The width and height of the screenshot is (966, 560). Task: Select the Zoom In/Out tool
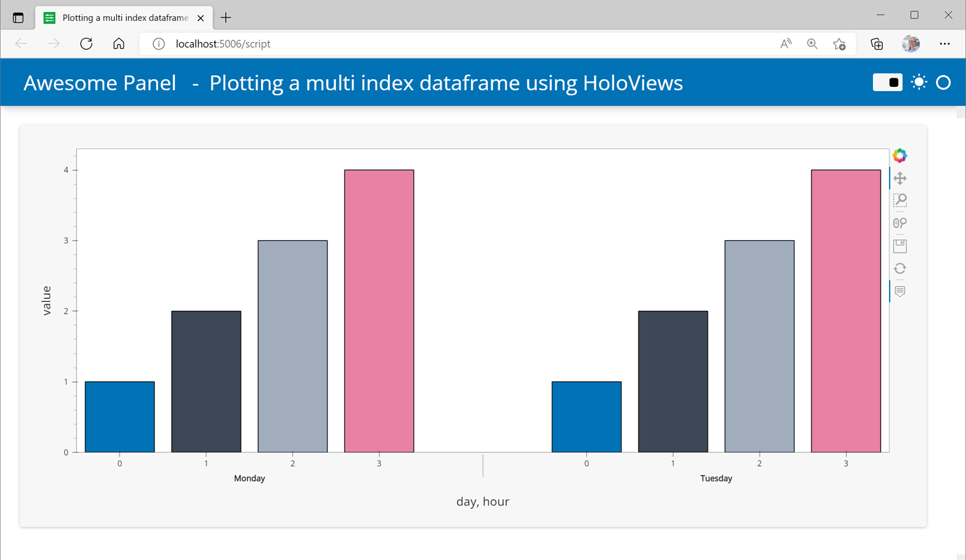pos(899,223)
